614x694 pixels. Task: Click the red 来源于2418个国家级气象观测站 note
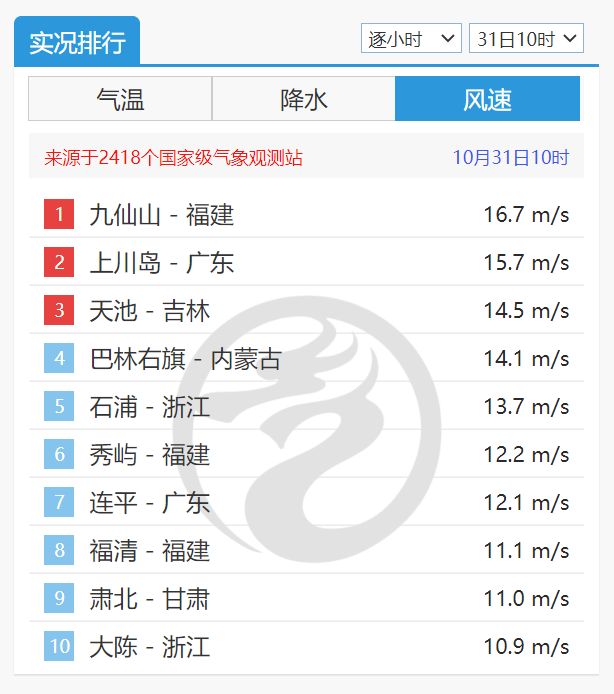coord(173,158)
